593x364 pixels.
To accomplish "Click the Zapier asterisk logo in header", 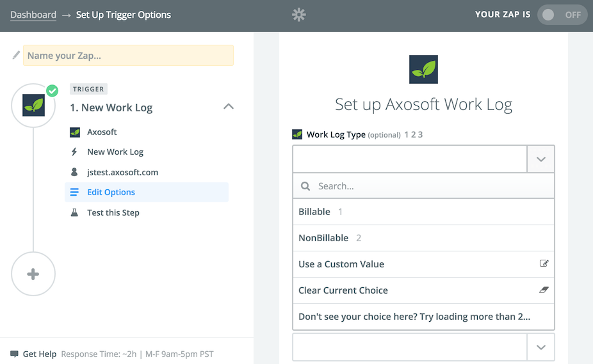I will (299, 15).
